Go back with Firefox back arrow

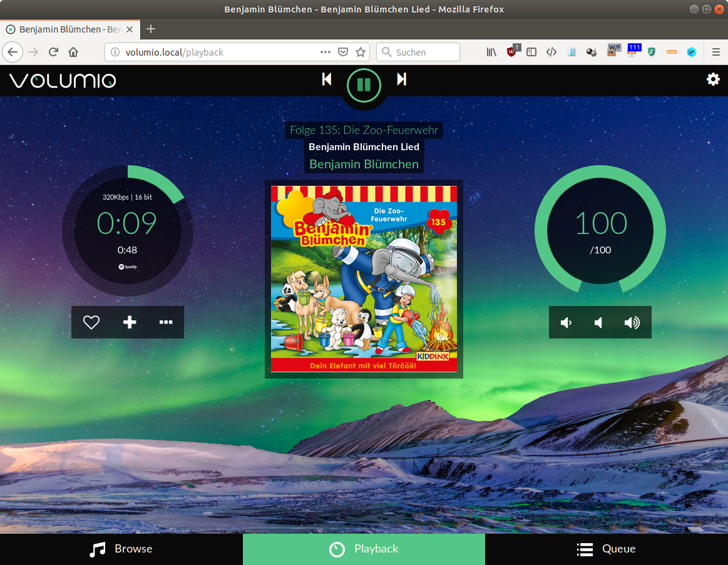13,52
